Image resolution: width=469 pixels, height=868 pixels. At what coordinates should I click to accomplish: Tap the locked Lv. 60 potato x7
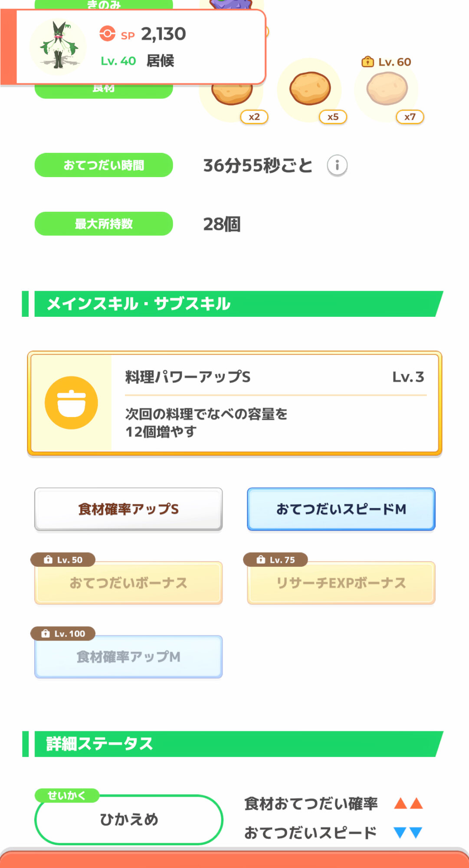click(x=387, y=89)
